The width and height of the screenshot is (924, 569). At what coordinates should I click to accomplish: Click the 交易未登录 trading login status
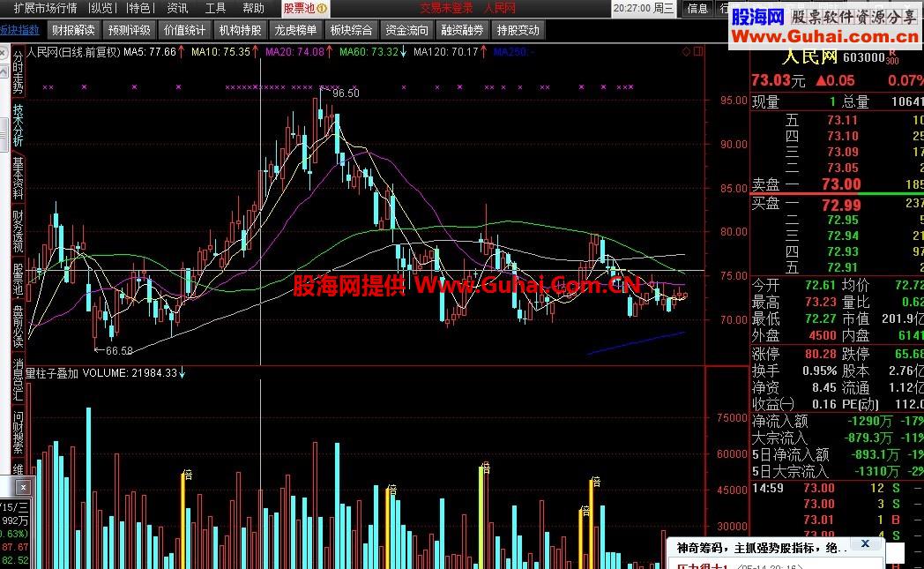click(x=447, y=8)
